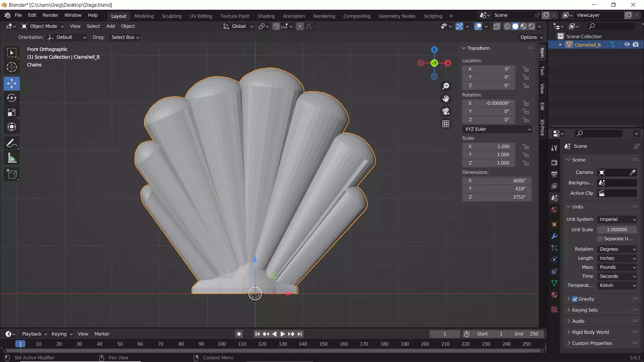Activate the Transform tool
This screenshot has height=362, width=644.
click(12, 127)
